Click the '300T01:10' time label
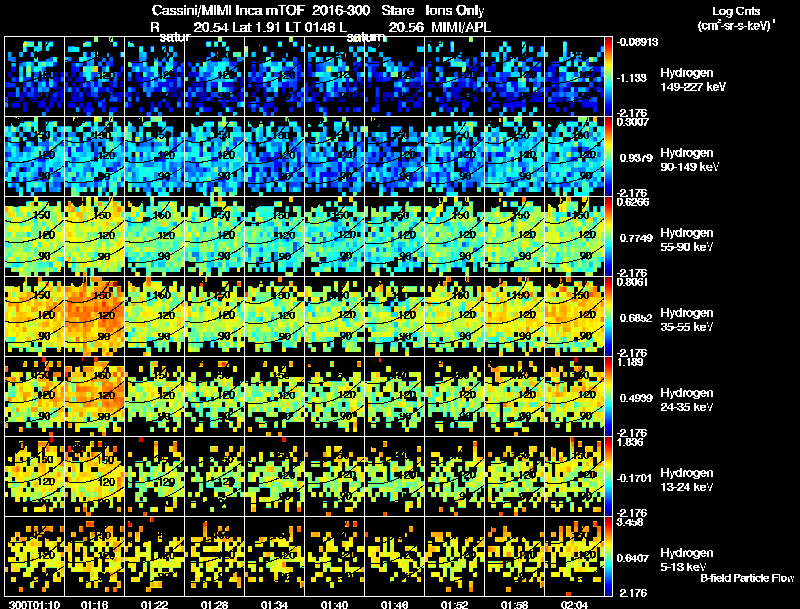This screenshot has height=609, width=800. [x=34, y=604]
